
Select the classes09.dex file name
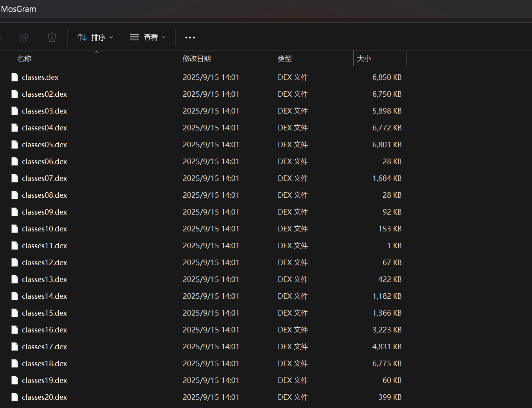45,212
